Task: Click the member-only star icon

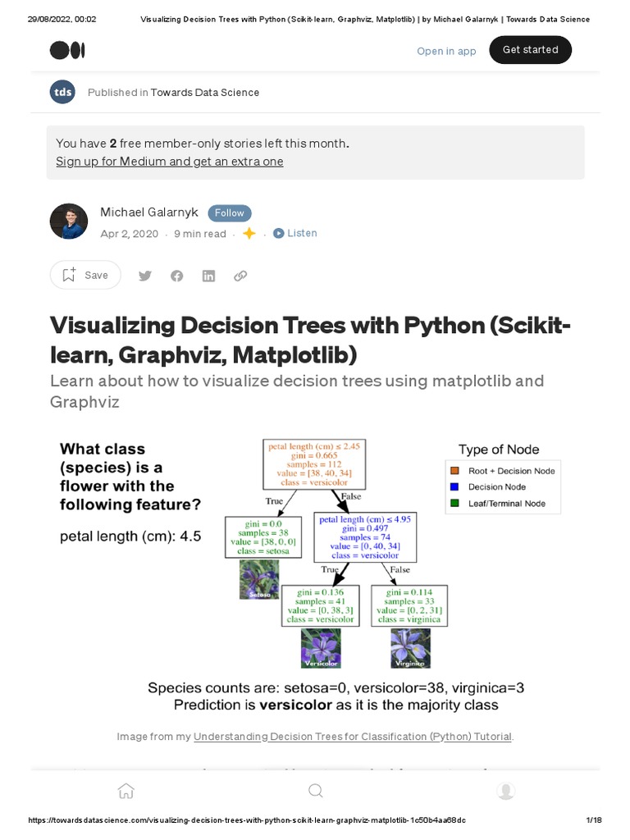Action: tap(249, 234)
